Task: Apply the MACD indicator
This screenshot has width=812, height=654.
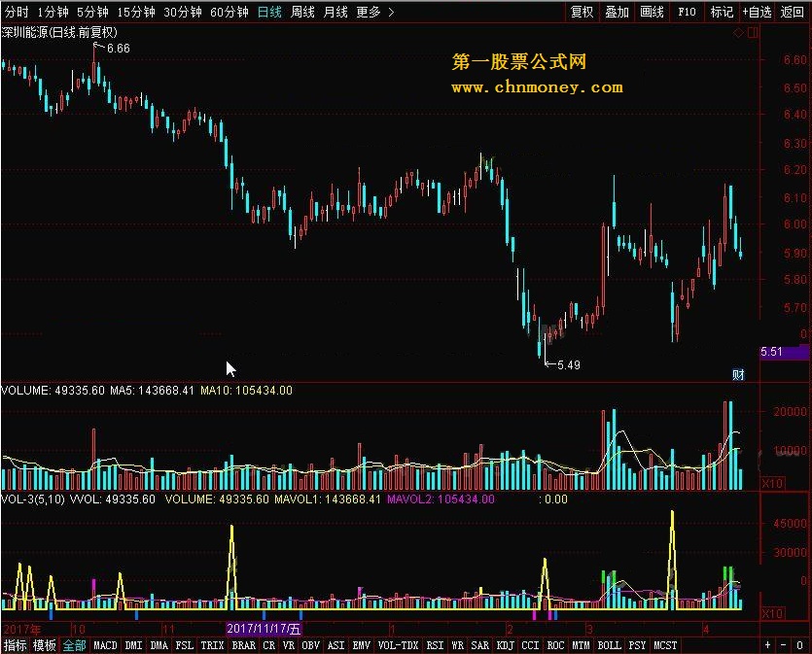Action: (105, 645)
